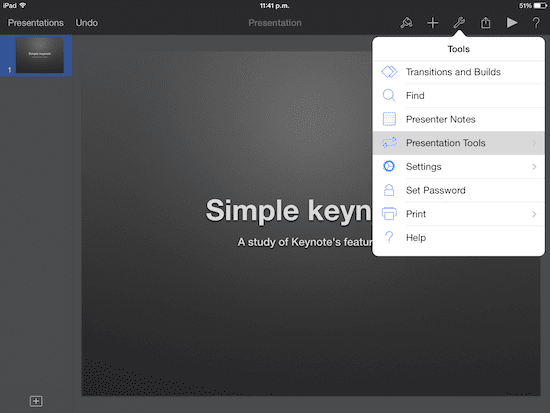The height and width of the screenshot is (413, 550).
Task: Select the subtitle about Keynote's features
Action: click(x=305, y=242)
